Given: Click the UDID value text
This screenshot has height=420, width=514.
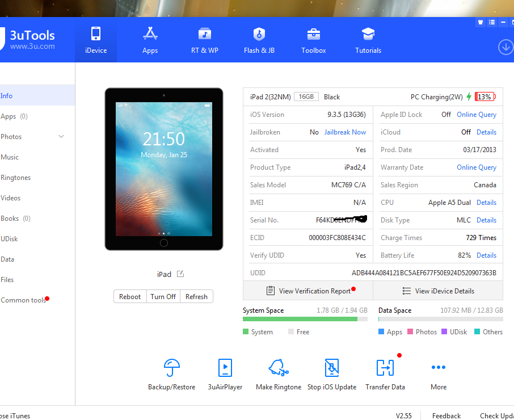Looking at the screenshot, I should (424, 273).
